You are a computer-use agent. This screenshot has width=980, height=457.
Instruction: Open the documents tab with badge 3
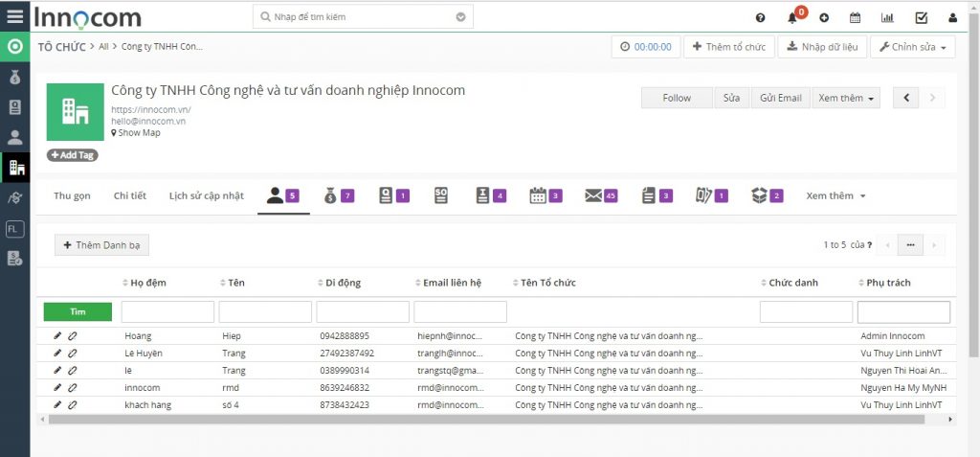(x=657, y=196)
